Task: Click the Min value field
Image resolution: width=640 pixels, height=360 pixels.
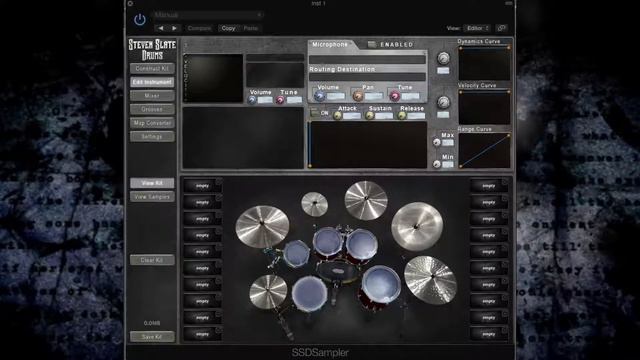Action: click(448, 164)
